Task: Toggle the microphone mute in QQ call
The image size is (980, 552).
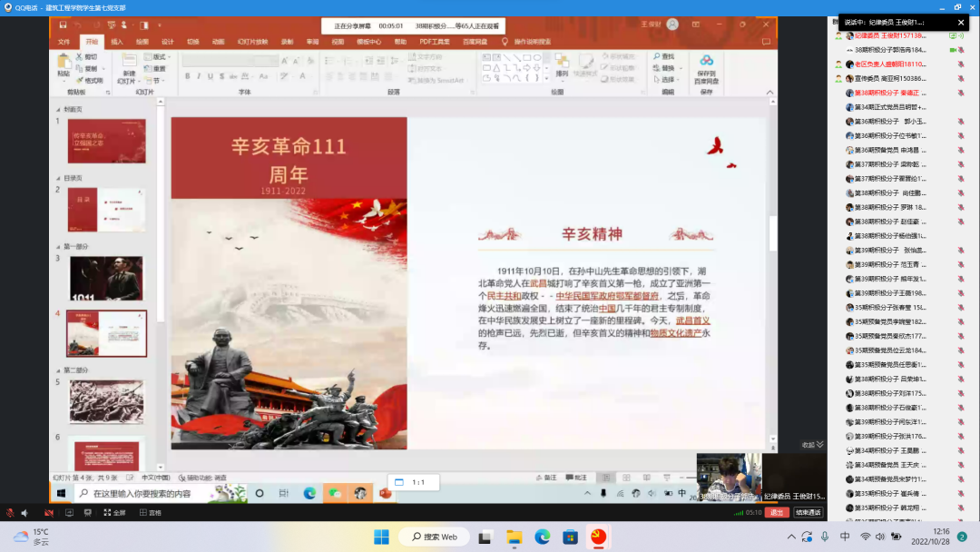Action: (10, 513)
